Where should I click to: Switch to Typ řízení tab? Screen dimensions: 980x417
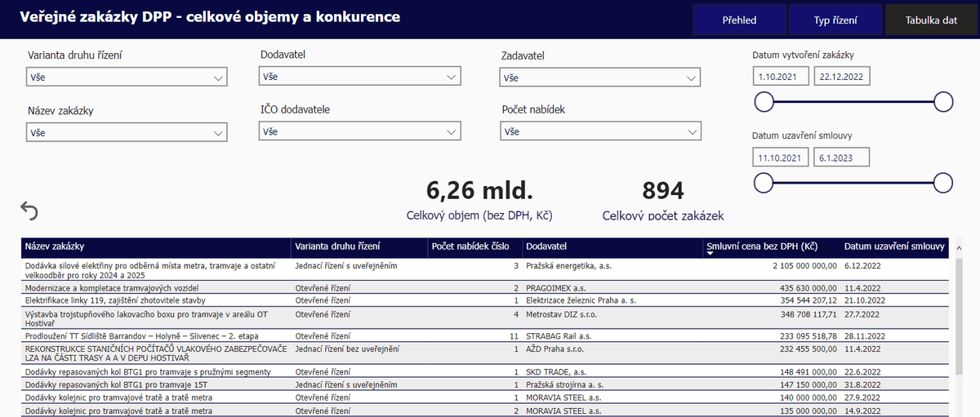835,20
